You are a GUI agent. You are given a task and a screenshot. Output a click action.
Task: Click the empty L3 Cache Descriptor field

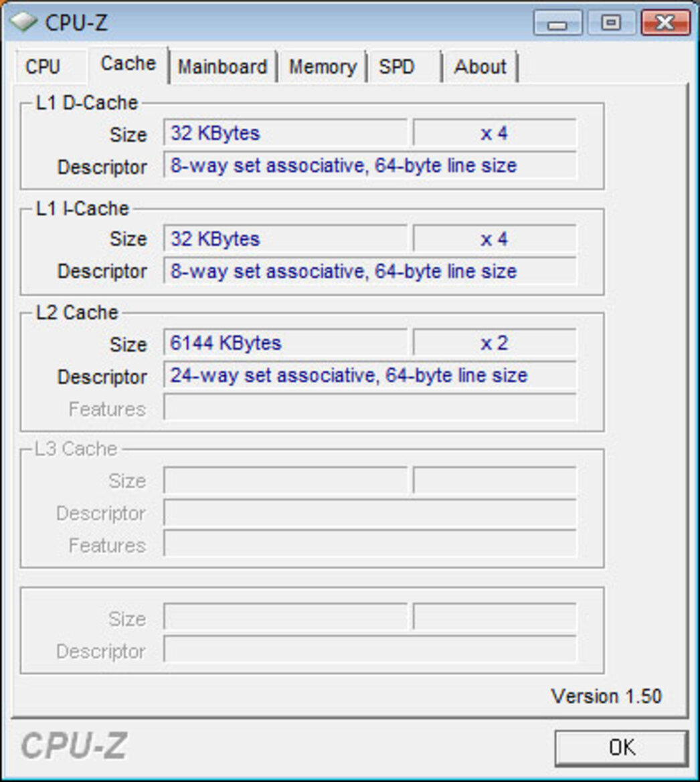369,512
